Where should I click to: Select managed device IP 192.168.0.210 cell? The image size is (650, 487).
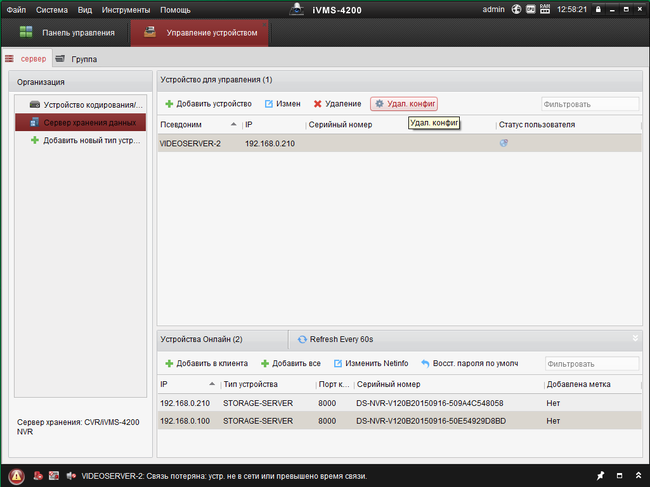point(270,143)
